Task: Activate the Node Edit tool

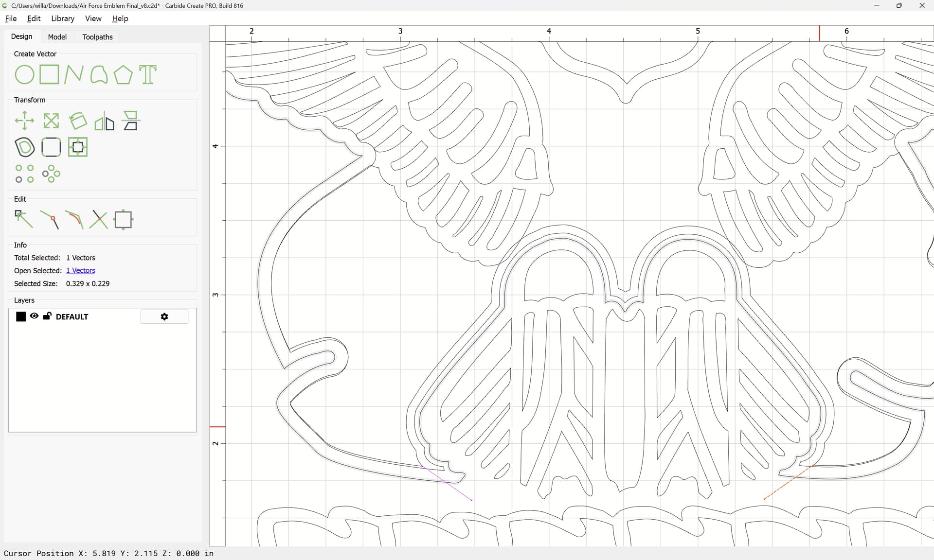Action: (x=24, y=220)
